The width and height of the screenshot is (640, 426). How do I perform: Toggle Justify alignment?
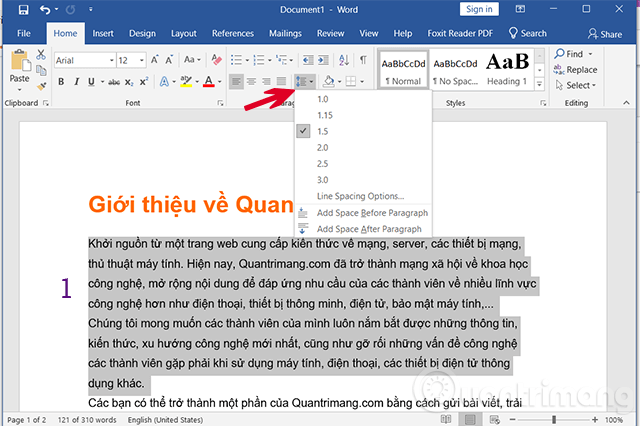click(x=282, y=82)
